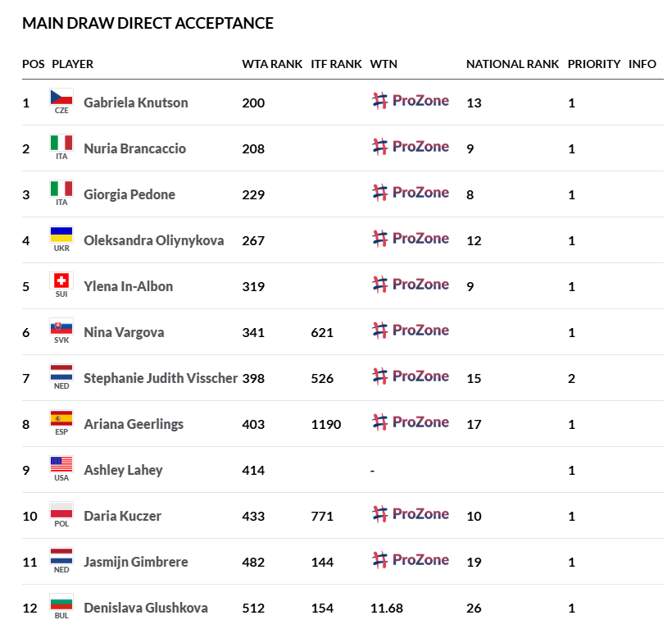
Task: Open Nuria Brancaccio's player profile
Action: pyautogui.click(x=134, y=148)
